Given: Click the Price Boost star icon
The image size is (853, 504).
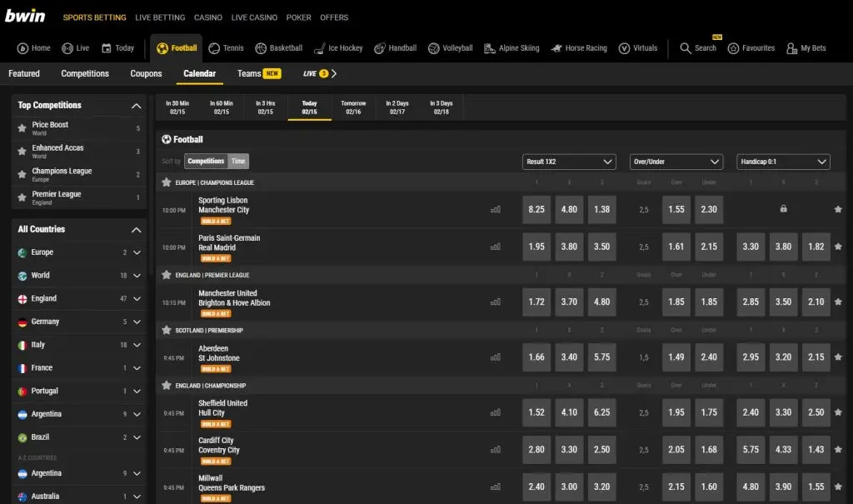Looking at the screenshot, I should pos(22,128).
